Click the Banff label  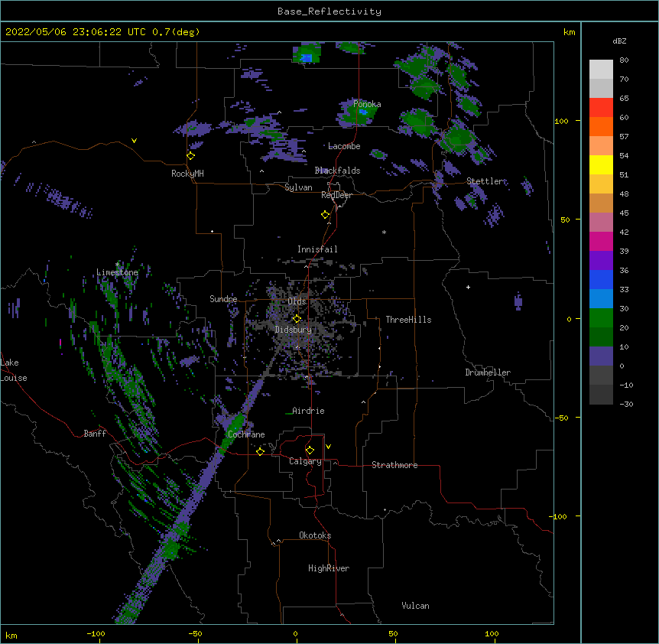pos(95,434)
